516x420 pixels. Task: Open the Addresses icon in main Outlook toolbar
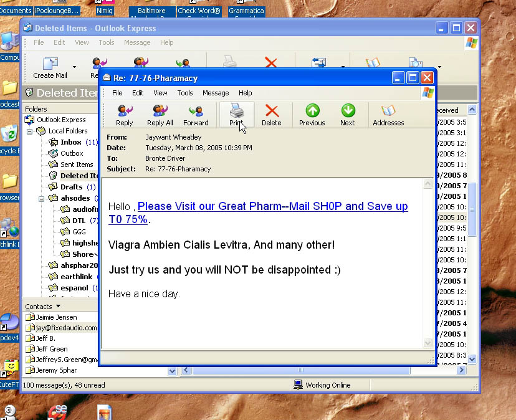click(x=373, y=62)
